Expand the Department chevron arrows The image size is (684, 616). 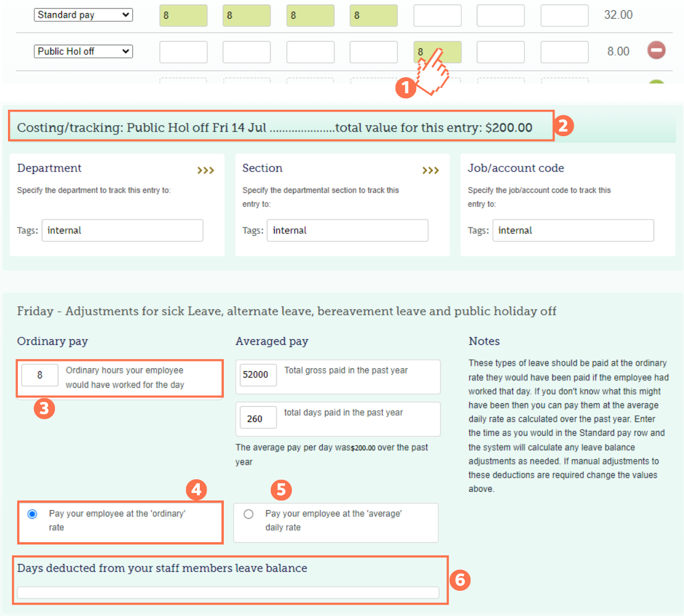(x=205, y=170)
